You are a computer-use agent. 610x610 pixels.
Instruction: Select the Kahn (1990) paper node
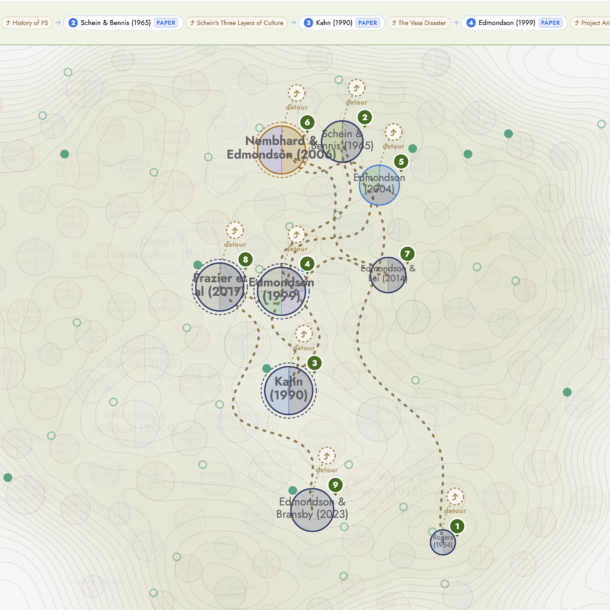289,390
